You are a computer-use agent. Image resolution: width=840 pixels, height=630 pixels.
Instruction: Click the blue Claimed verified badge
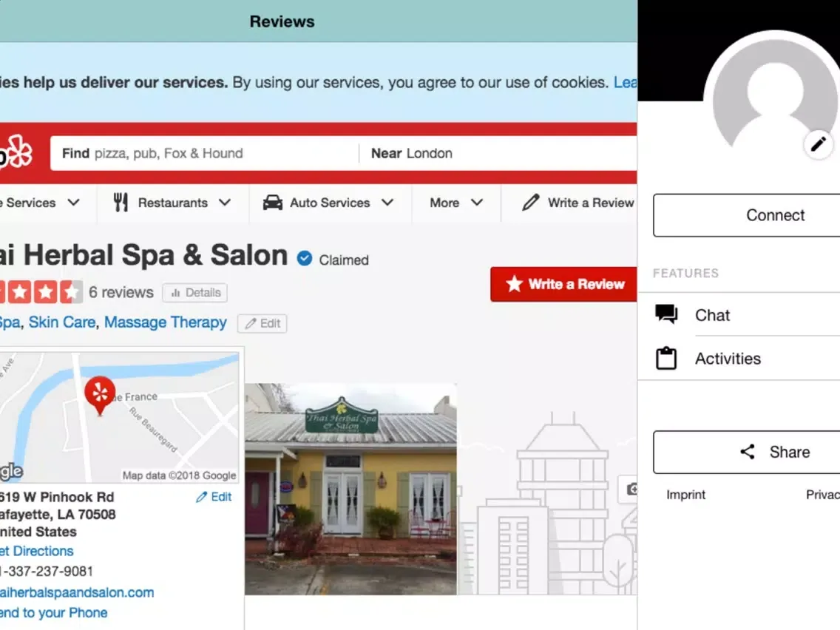click(x=305, y=259)
